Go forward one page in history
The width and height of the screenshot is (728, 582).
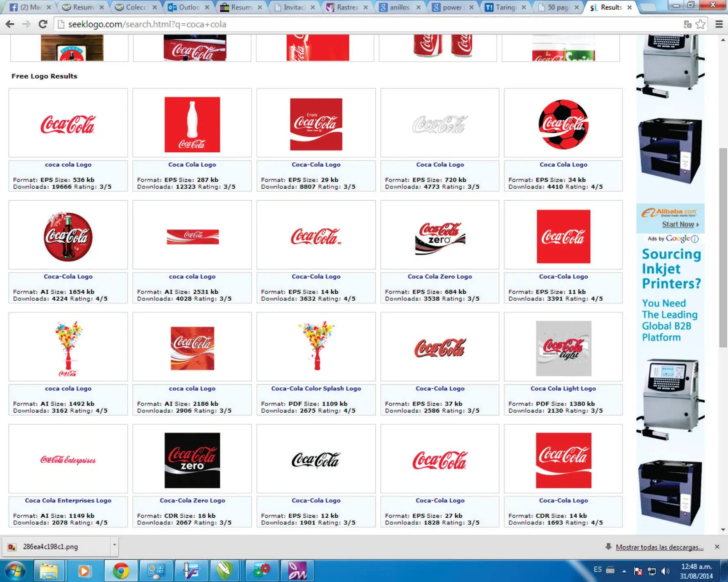coord(26,25)
